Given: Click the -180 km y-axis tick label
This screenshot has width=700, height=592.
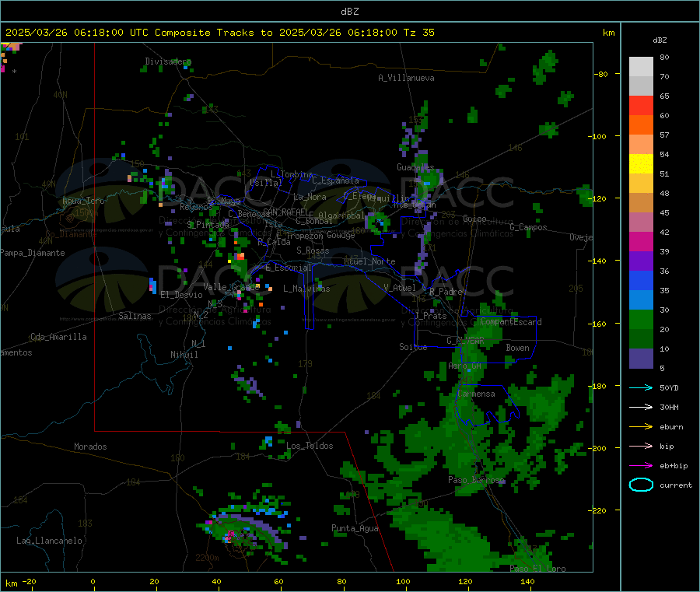Looking at the screenshot, I should 600,386.
